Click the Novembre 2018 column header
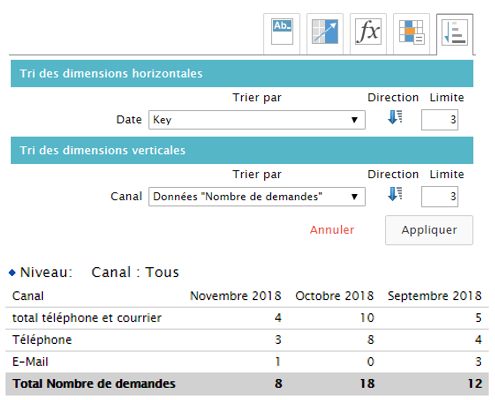The width and height of the screenshot is (495, 400). [236, 296]
